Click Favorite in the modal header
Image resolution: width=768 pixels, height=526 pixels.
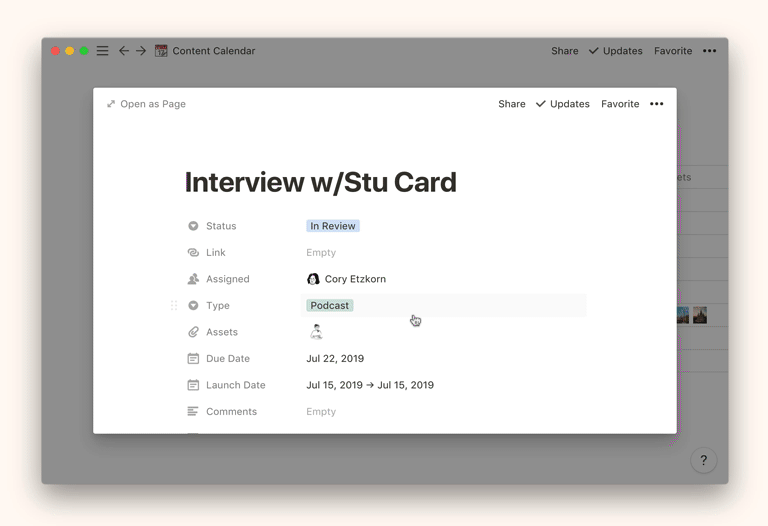click(620, 104)
